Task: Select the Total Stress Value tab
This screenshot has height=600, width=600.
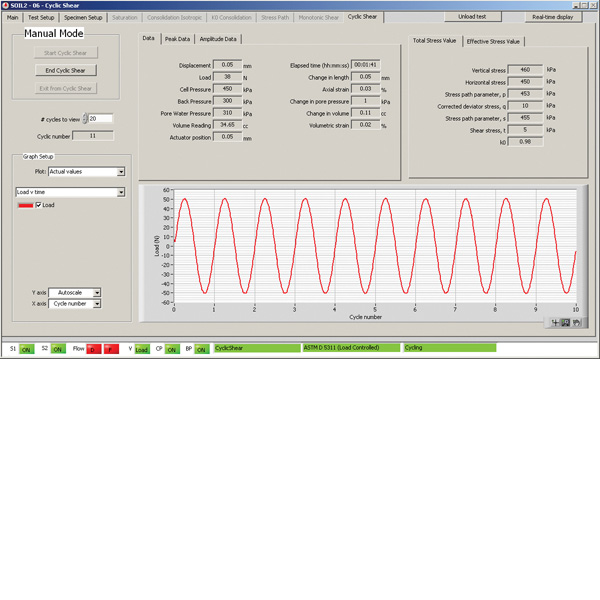Action: [434, 41]
